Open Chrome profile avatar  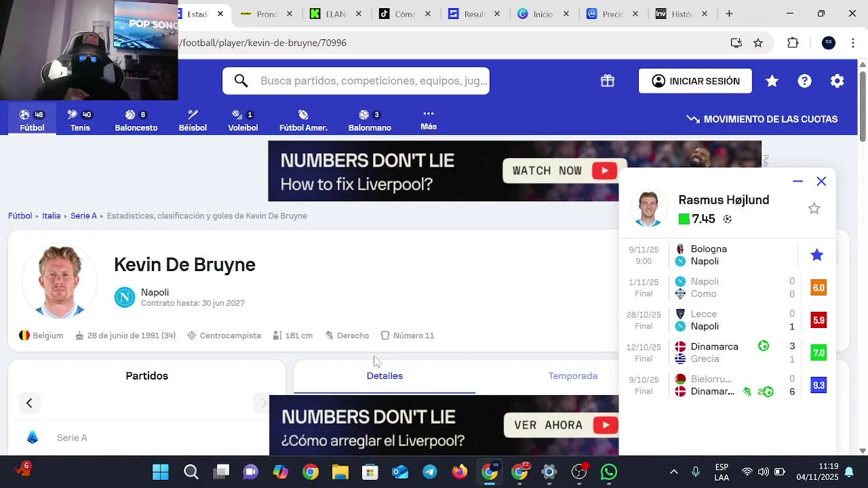tap(829, 43)
